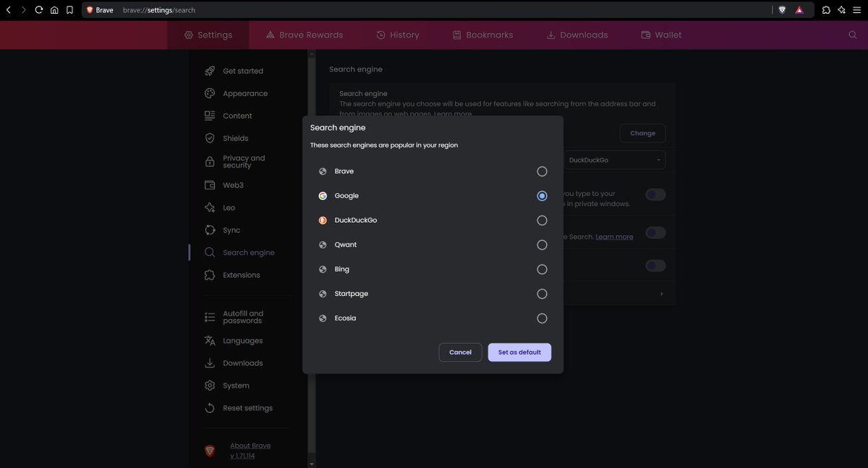Image resolution: width=868 pixels, height=468 pixels.
Task: Select the Qwant radio button
Action: 542,245
